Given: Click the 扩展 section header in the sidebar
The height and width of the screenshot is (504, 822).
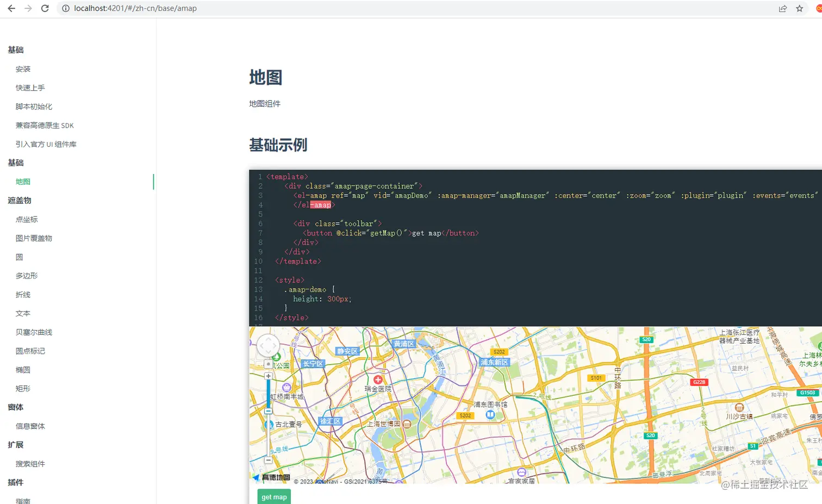Looking at the screenshot, I should [14, 445].
